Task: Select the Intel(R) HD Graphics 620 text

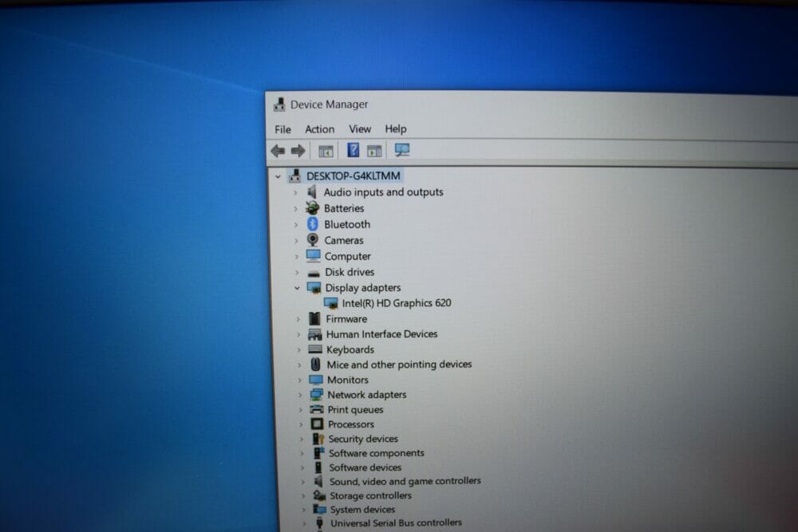Action: (x=397, y=303)
